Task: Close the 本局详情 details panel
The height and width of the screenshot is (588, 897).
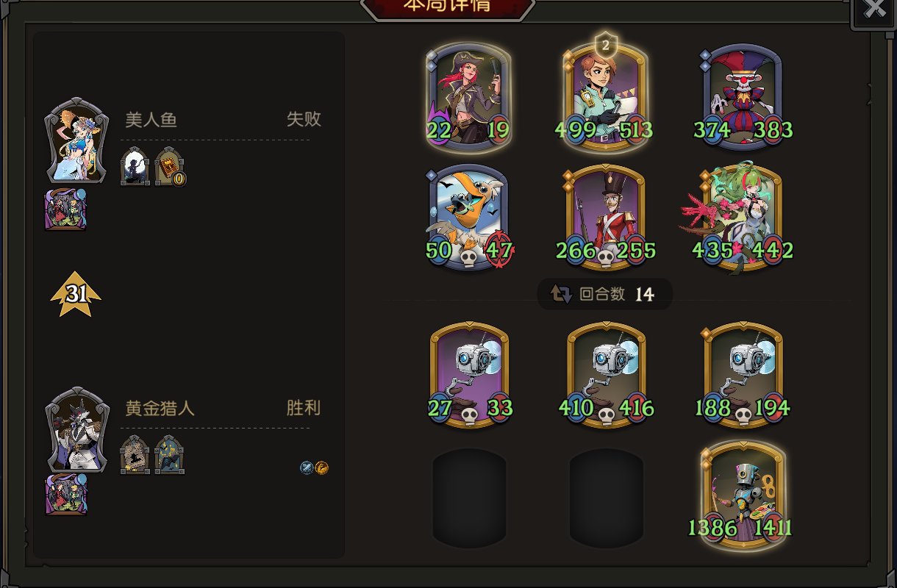Action: [874, 9]
